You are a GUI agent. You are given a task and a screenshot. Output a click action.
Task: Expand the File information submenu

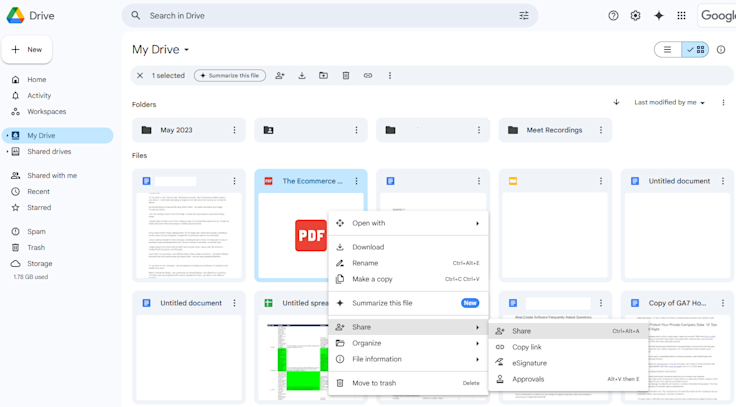click(x=408, y=359)
